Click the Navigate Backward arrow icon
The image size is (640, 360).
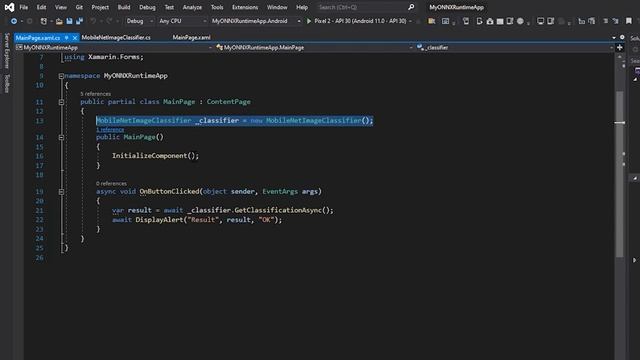tap(14, 21)
